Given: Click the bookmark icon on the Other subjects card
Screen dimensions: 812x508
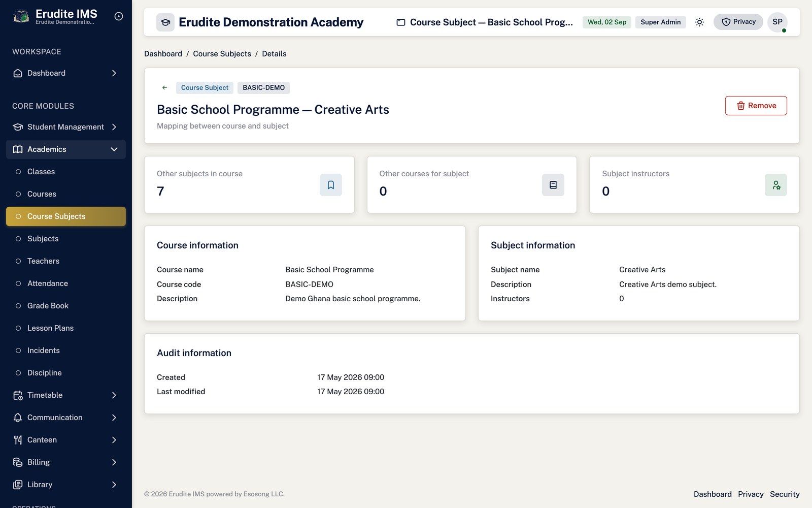Looking at the screenshot, I should [x=331, y=185].
